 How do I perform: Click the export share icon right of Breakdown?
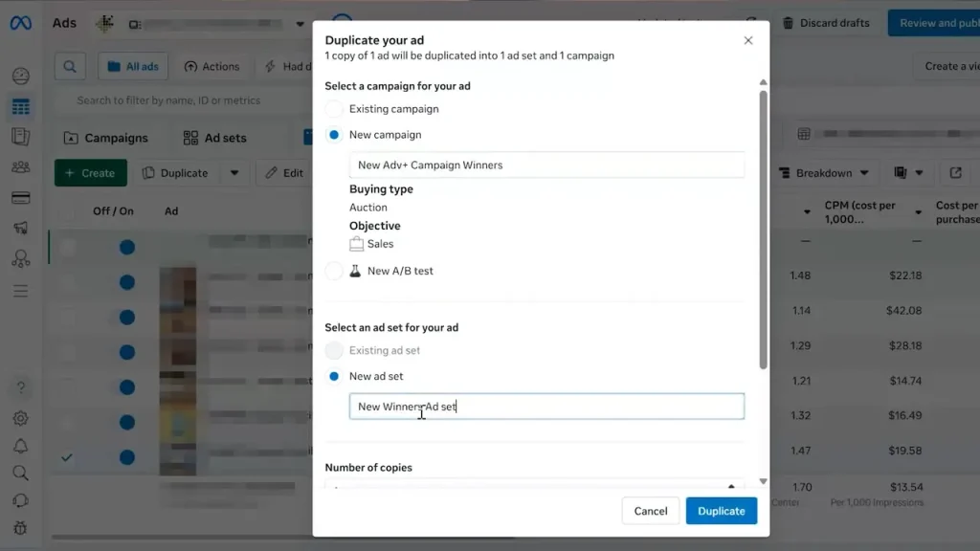click(x=956, y=173)
